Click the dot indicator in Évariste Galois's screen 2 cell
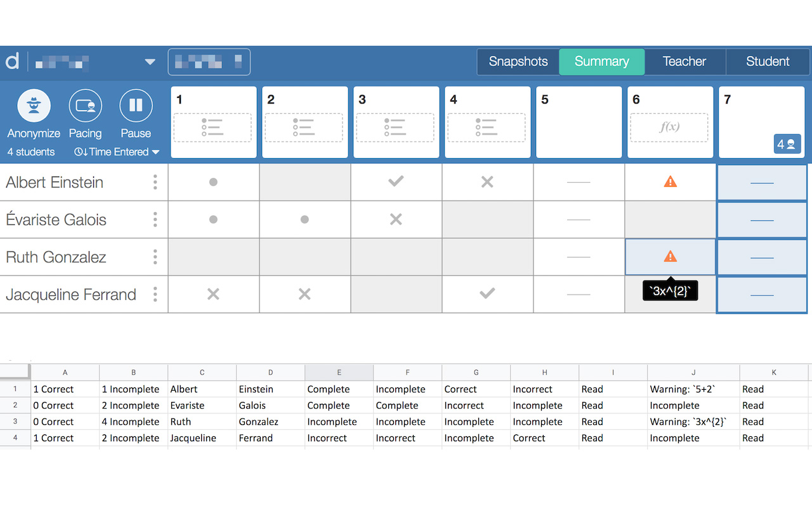 point(304,219)
